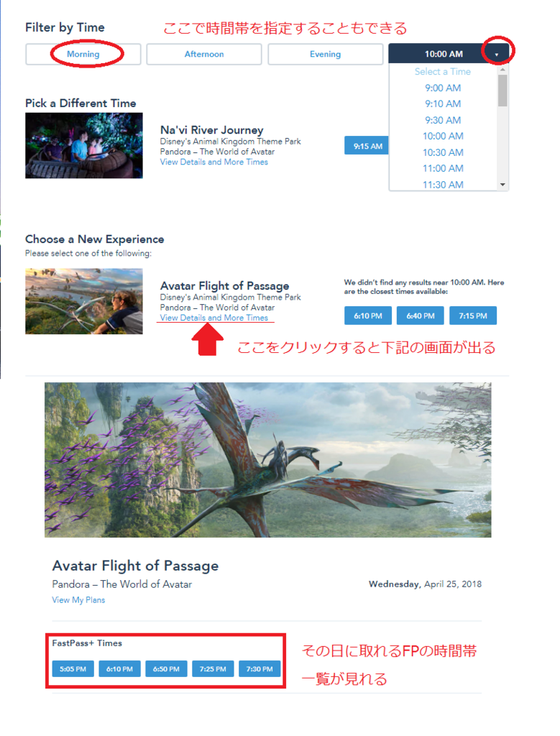Filter times by Afternoon
Screen dimensions: 560x736
(x=203, y=54)
